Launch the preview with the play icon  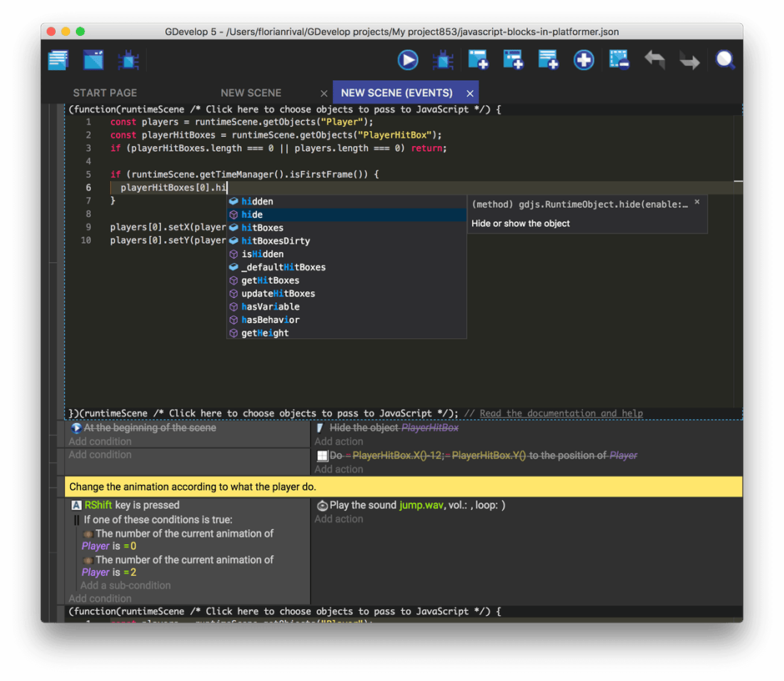pyautogui.click(x=407, y=60)
